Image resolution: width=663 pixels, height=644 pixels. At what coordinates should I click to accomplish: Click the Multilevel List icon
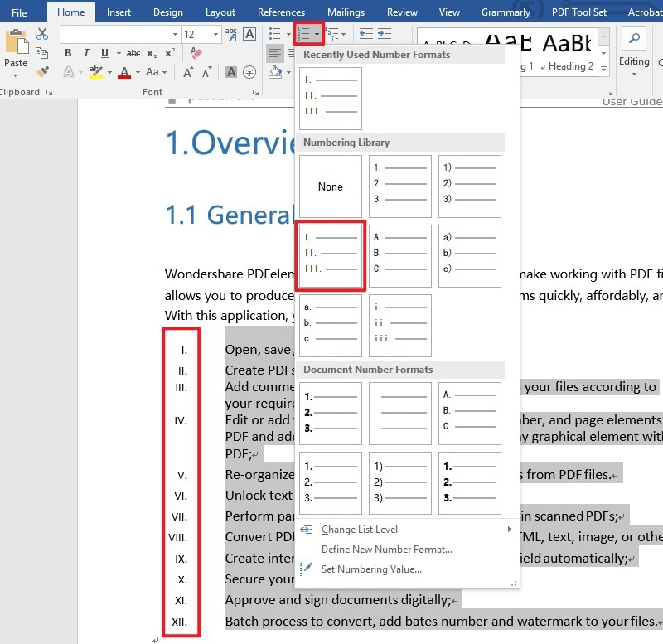click(333, 34)
